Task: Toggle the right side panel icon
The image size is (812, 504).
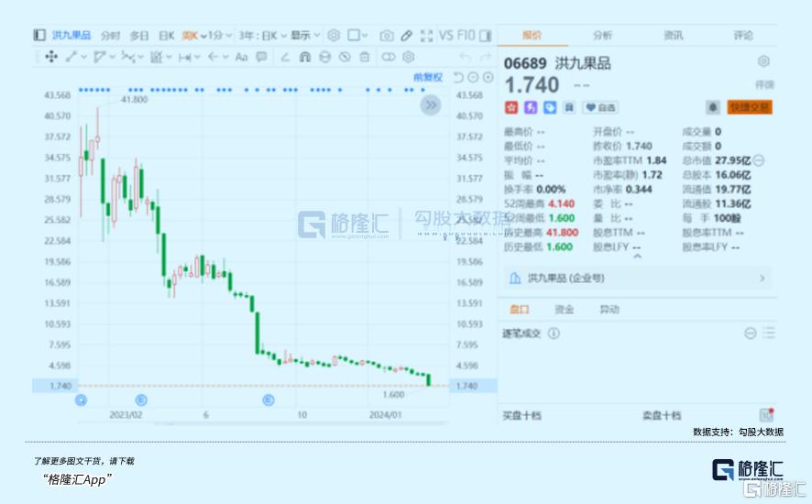Action: coord(485,35)
